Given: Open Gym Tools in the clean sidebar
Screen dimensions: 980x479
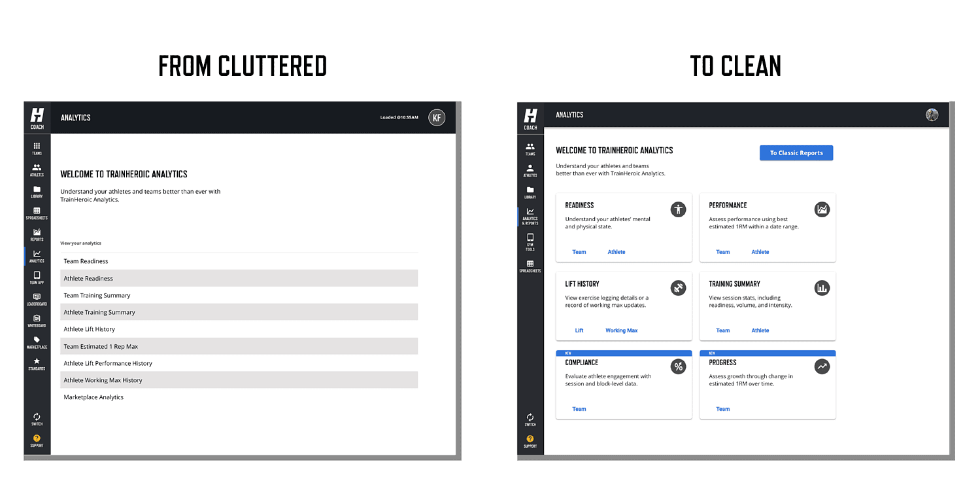Looking at the screenshot, I should [x=530, y=242].
